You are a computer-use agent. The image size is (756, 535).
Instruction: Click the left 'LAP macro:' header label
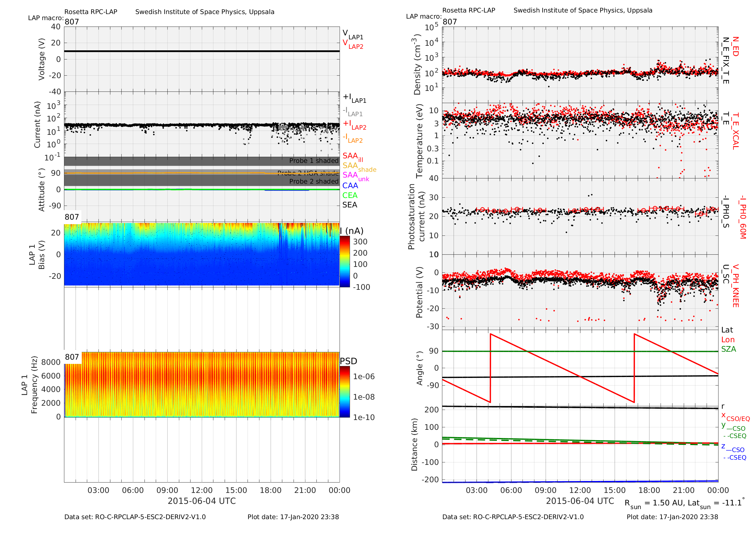click(x=46, y=18)
